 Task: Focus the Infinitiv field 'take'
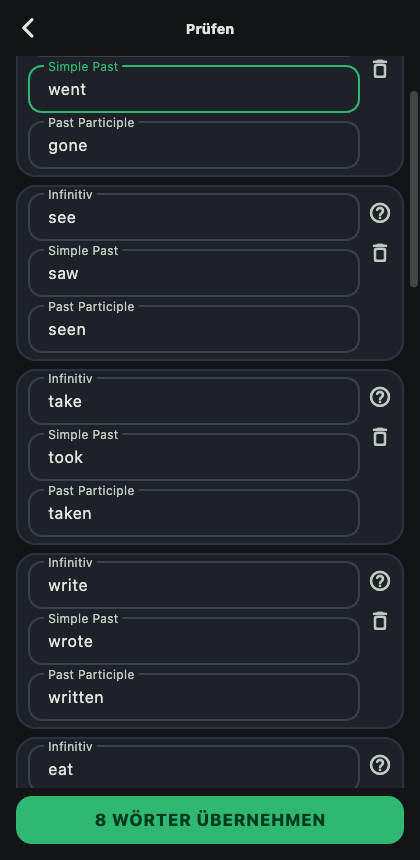(194, 400)
